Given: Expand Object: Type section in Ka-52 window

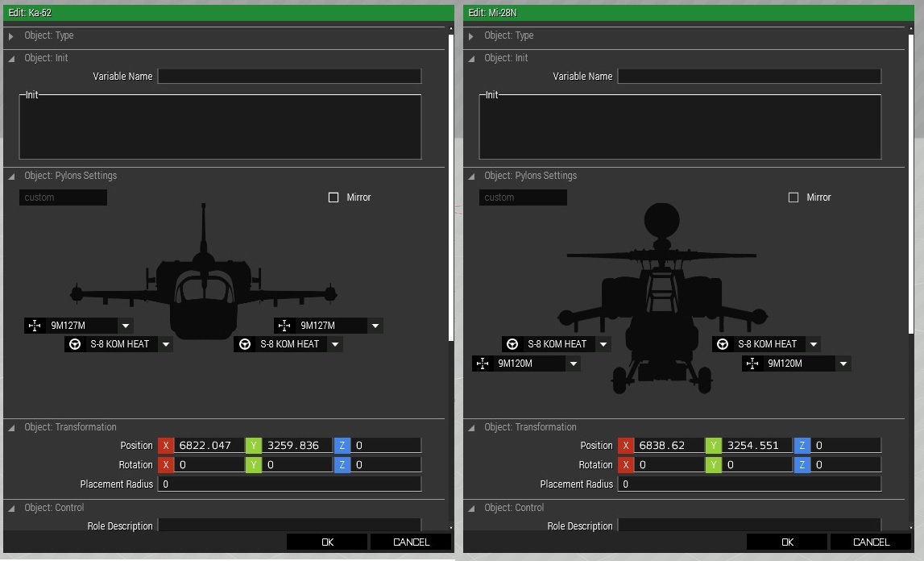Looking at the screenshot, I should pos(10,36).
